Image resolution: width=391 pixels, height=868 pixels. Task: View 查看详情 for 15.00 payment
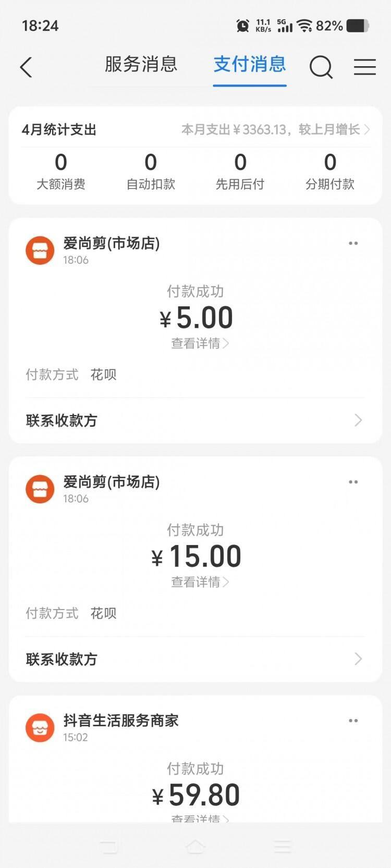tap(200, 582)
